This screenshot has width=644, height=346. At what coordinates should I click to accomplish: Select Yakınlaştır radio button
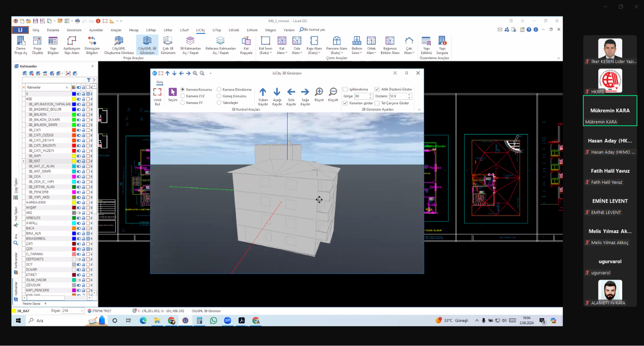(x=219, y=103)
